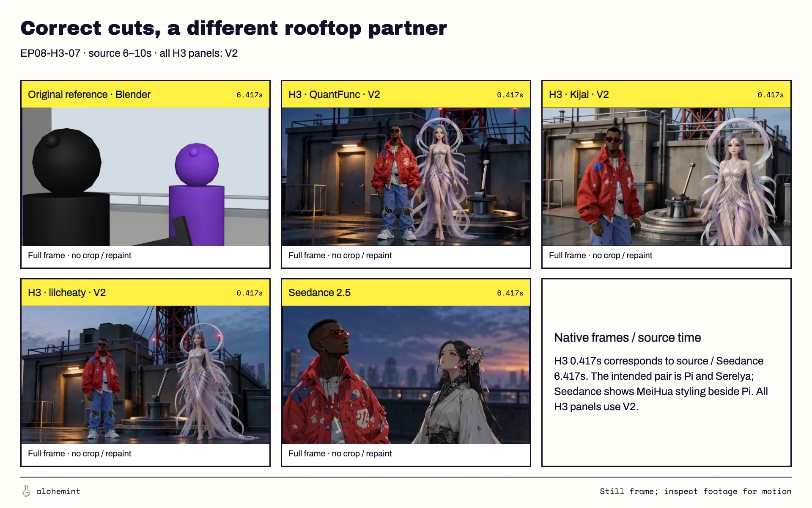Image resolution: width=812 pixels, height=508 pixels.
Task: Click the title 'Correct cuts, a different rooftop partner'
Action: (x=233, y=28)
